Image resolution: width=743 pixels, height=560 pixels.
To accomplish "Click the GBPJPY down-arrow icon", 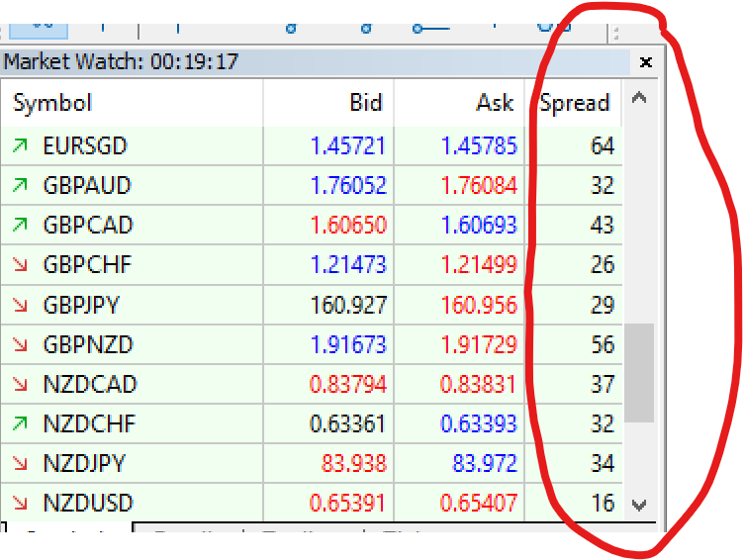I will tap(20, 305).
